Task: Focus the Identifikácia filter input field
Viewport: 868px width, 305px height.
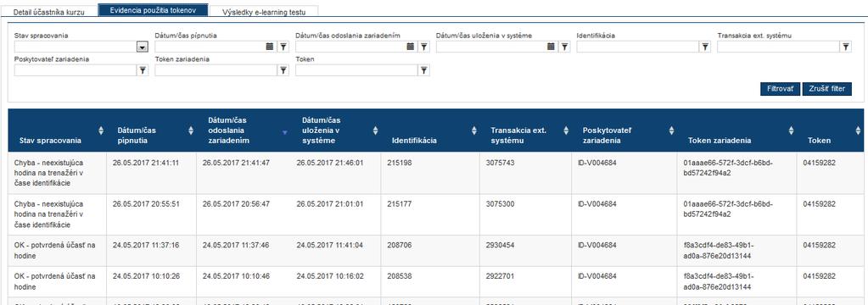Action: (638, 47)
